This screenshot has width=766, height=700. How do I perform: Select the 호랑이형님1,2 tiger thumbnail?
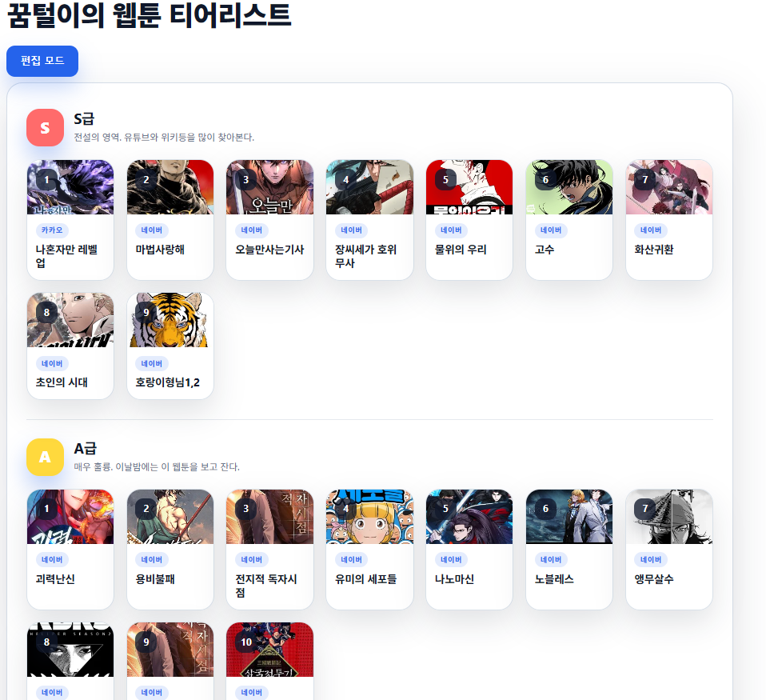tap(170, 320)
